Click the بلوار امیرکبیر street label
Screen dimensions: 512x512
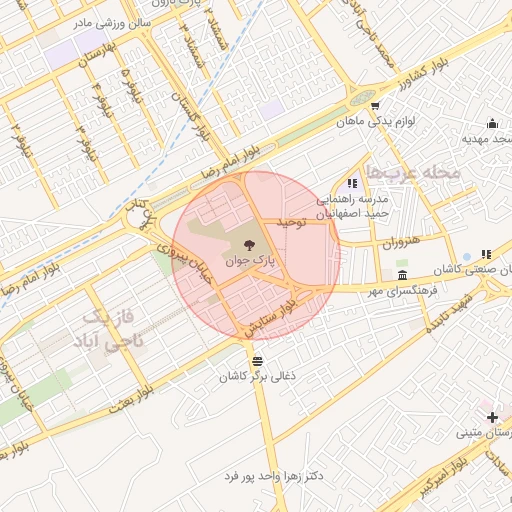444,477
